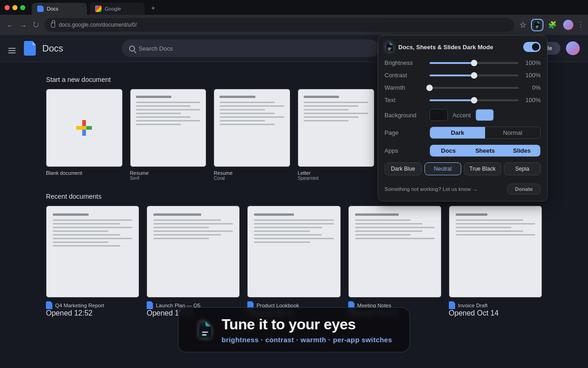
Task: Adjust the Text slider handle
Action: point(474,100)
